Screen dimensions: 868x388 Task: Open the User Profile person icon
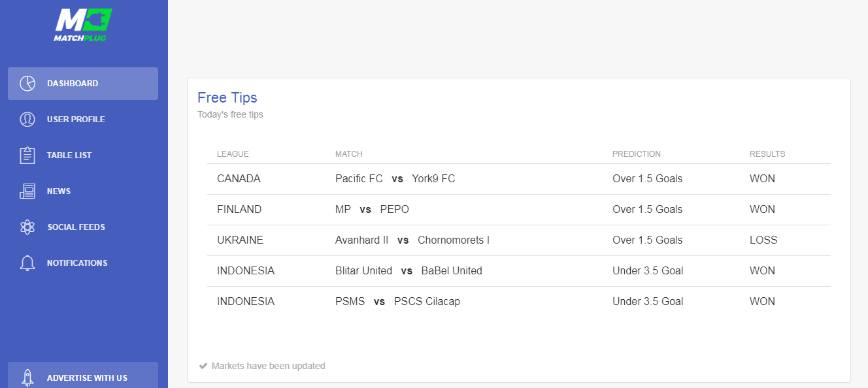pos(27,120)
